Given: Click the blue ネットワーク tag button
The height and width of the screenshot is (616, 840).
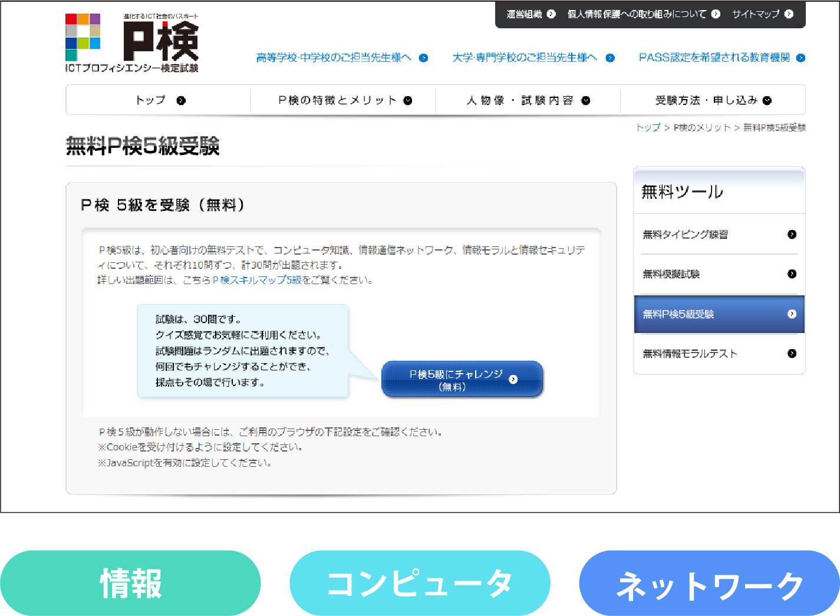Looking at the screenshot, I should coord(710,584).
